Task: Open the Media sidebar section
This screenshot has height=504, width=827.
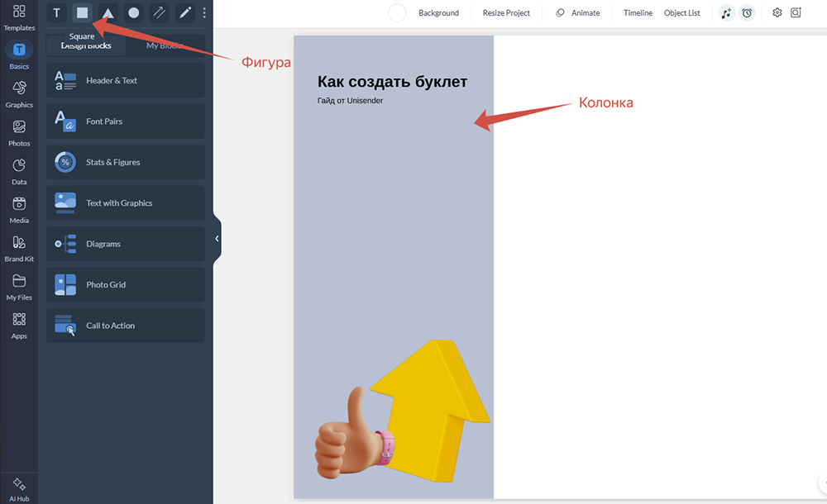Action: (x=19, y=210)
